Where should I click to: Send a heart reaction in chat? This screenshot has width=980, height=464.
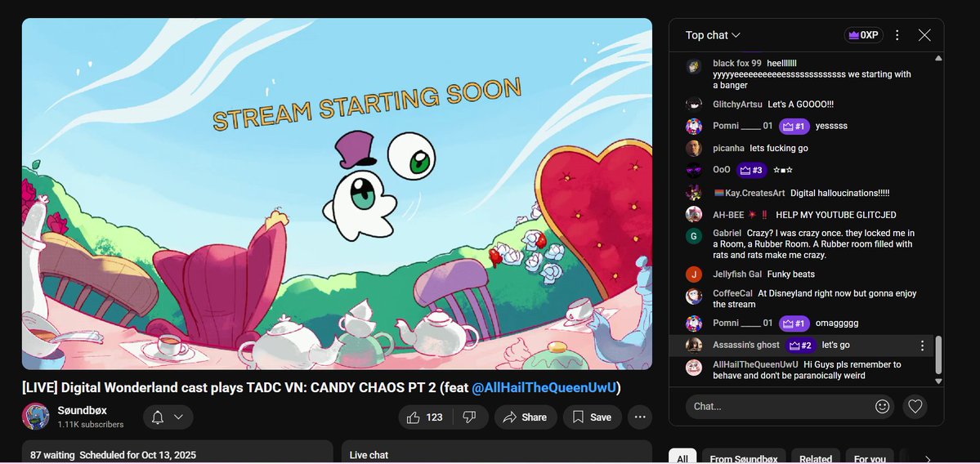915,407
